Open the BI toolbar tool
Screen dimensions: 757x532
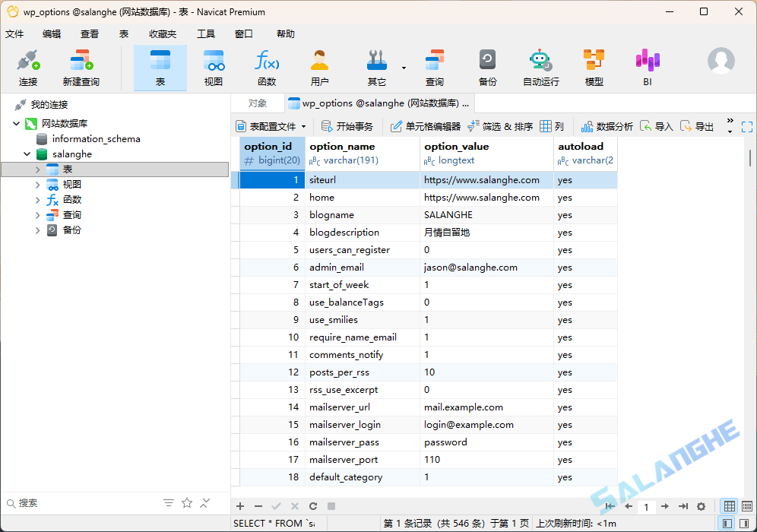(x=647, y=67)
